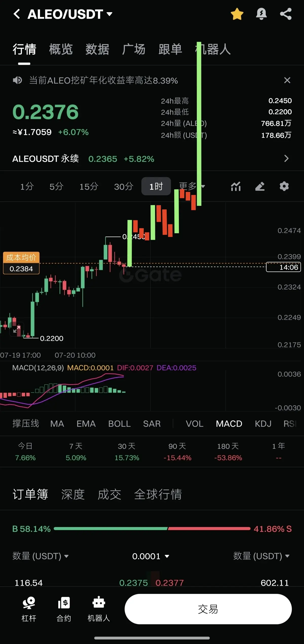Toggle the VOL sub-indicator
The width and height of the screenshot is (304, 644).
point(195,424)
